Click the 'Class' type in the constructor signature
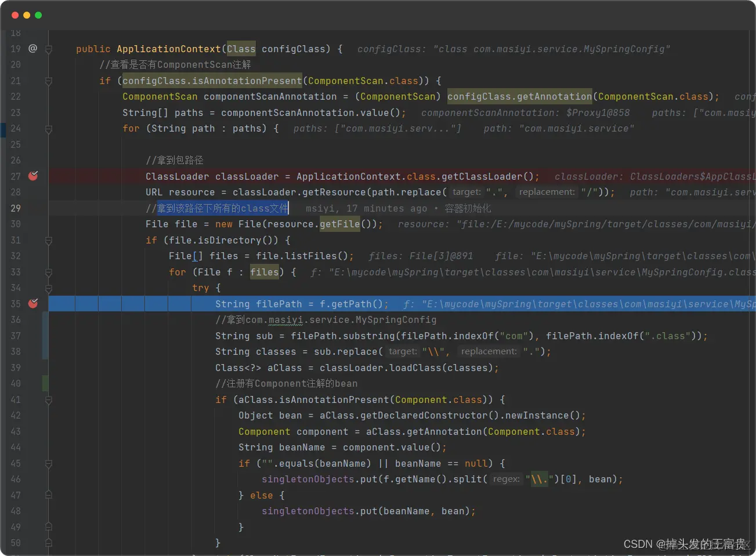Screen dimensions: 756x556 pyautogui.click(x=241, y=49)
